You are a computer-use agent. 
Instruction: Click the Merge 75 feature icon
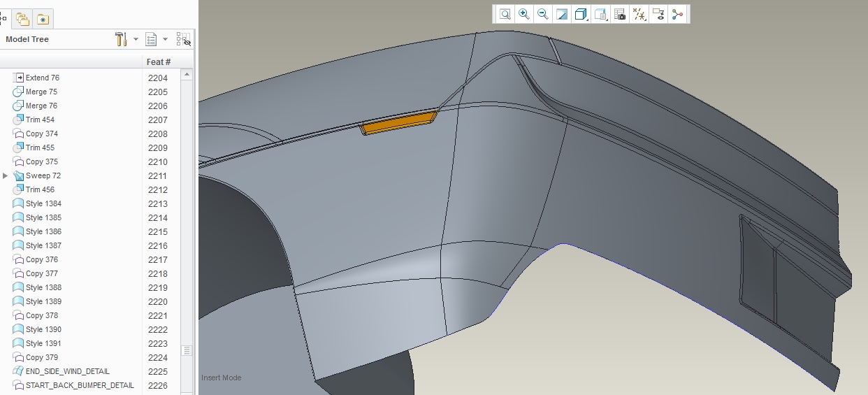click(x=18, y=92)
